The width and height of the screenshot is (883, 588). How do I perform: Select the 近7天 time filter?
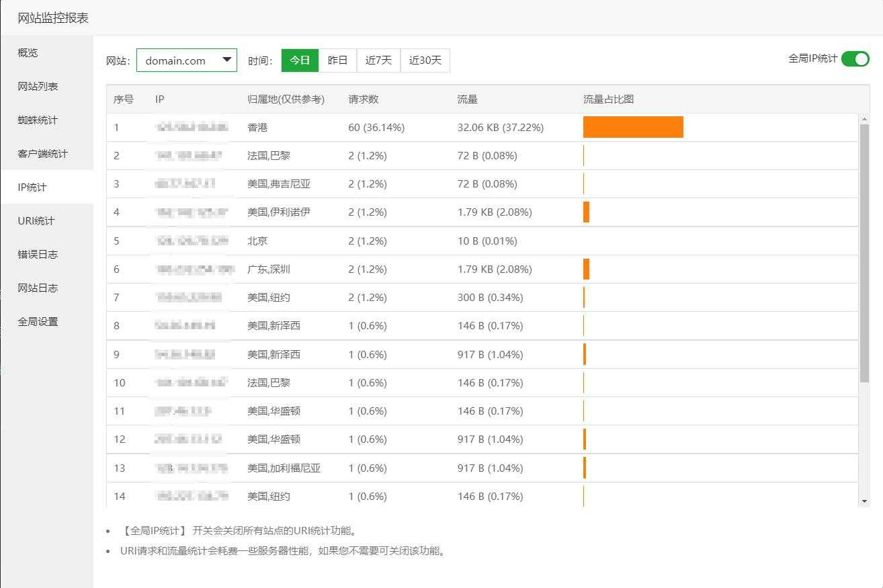pos(378,60)
